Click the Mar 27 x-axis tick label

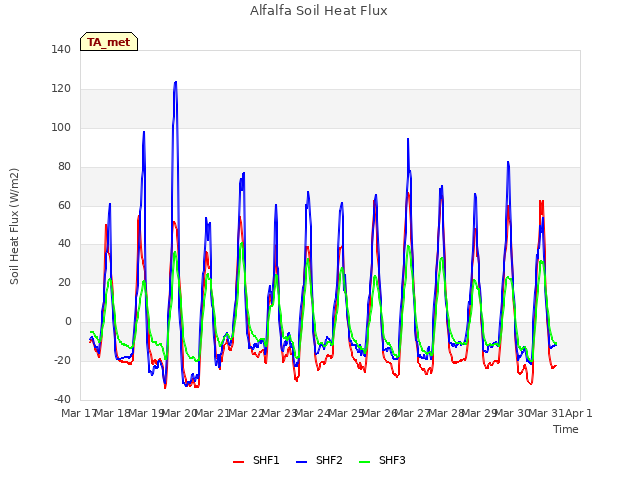click(x=413, y=413)
